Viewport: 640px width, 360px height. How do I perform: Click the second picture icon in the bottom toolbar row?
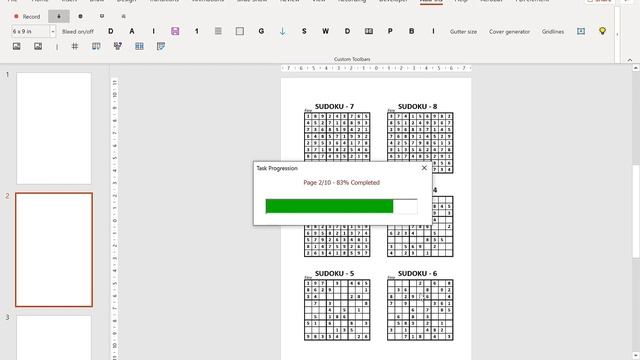click(38, 47)
